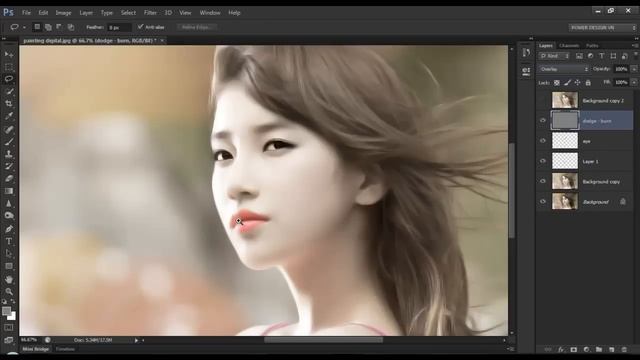Select the Lasso tool in toolbox

coord(9,79)
